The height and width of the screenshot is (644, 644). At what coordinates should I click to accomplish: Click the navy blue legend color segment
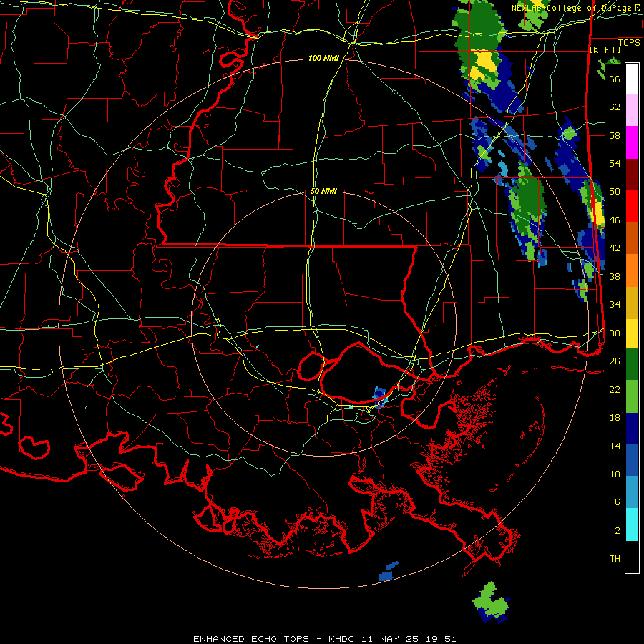632,429
